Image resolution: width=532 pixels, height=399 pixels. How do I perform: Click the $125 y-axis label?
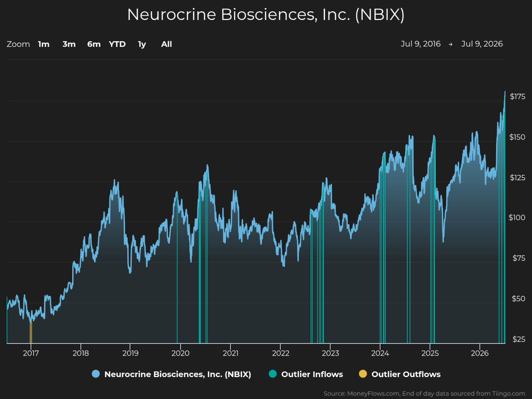(518, 178)
